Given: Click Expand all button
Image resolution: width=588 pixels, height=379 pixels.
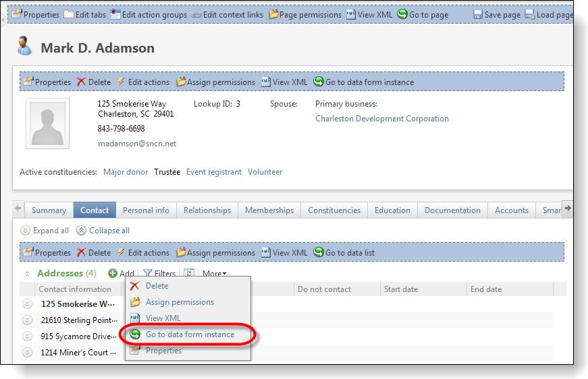Looking at the screenshot, I should click(45, 231).
